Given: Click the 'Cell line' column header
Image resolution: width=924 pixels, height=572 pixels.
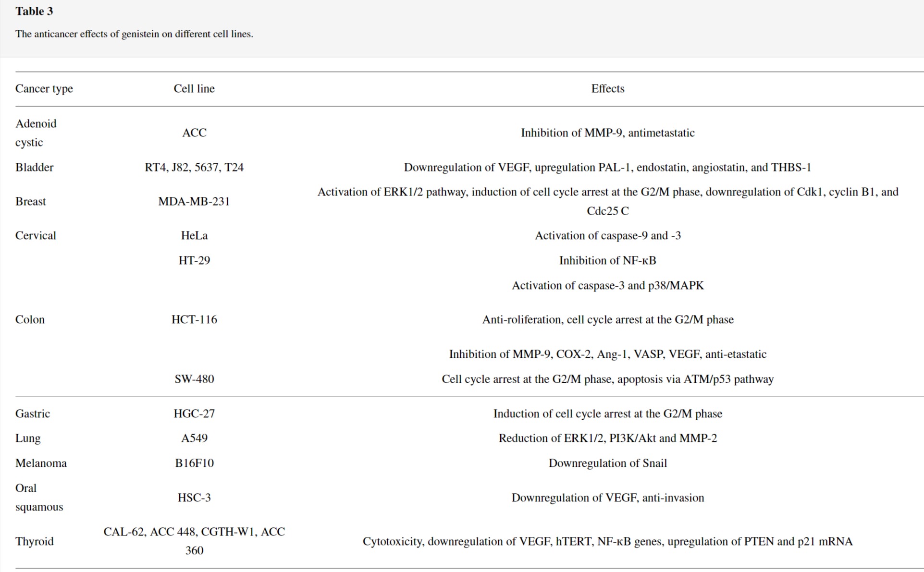Looking at the screenshot, I should coord(194,89).
